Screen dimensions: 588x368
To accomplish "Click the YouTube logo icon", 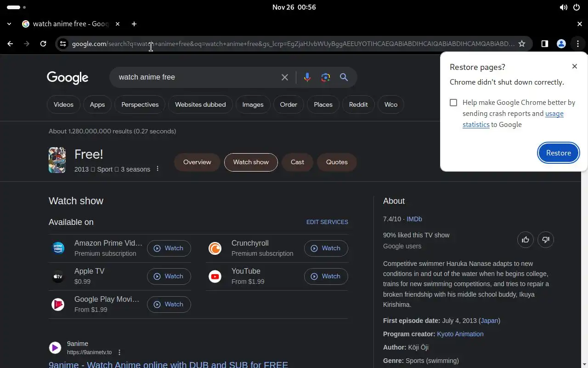I will [x=215, y=276].
